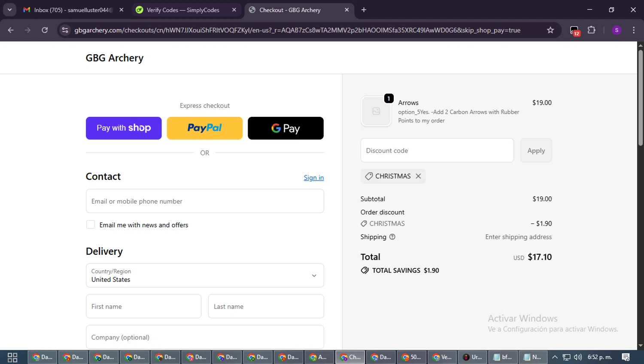Viewport: 644px width, 364px height.
Task: Open the taskbar item labeled N...
Action: pos(533,357)
